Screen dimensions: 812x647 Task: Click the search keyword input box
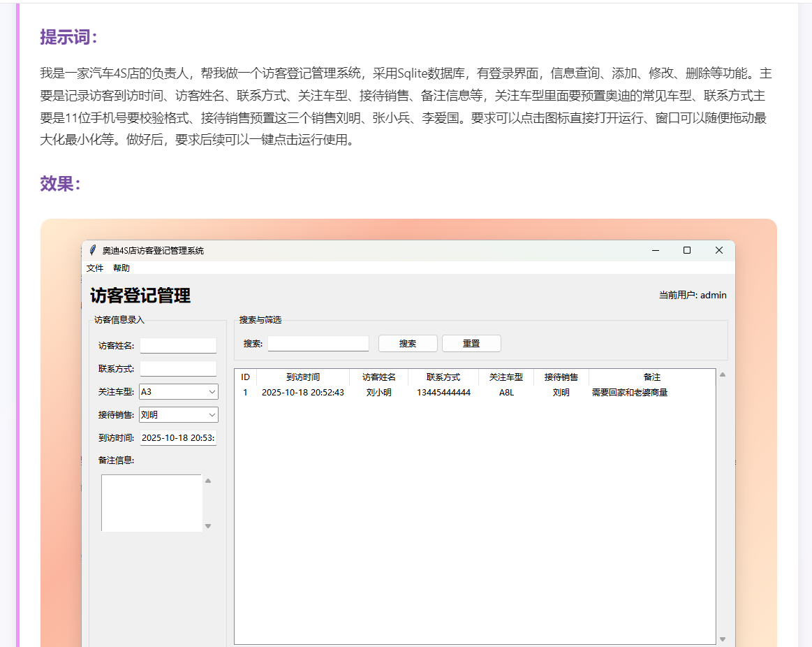pos(318,343)
